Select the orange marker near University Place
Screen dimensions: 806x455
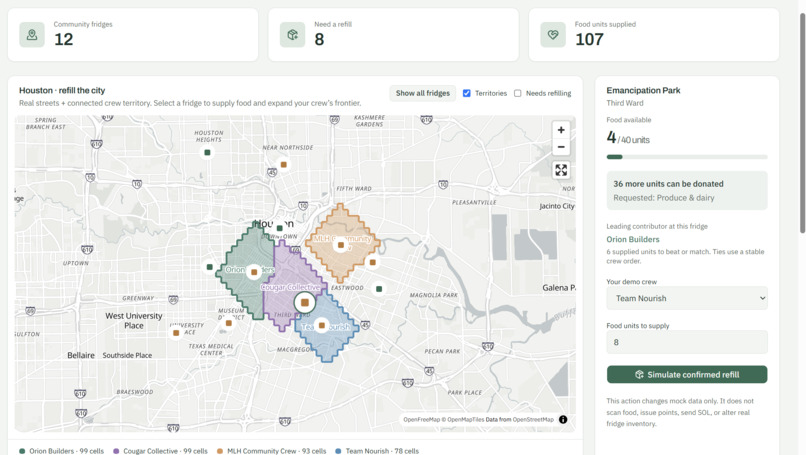point(176,333)
